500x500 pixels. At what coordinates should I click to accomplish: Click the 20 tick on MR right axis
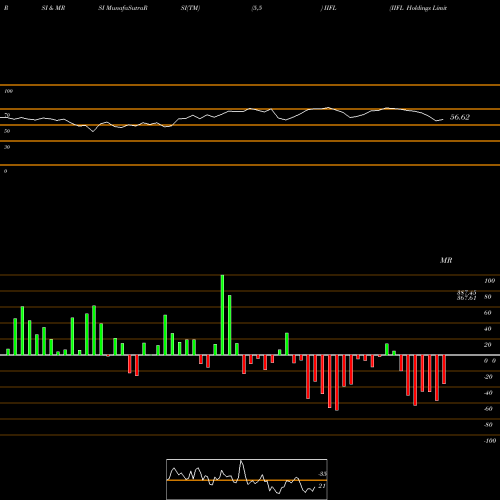click(x=487, y=345)
